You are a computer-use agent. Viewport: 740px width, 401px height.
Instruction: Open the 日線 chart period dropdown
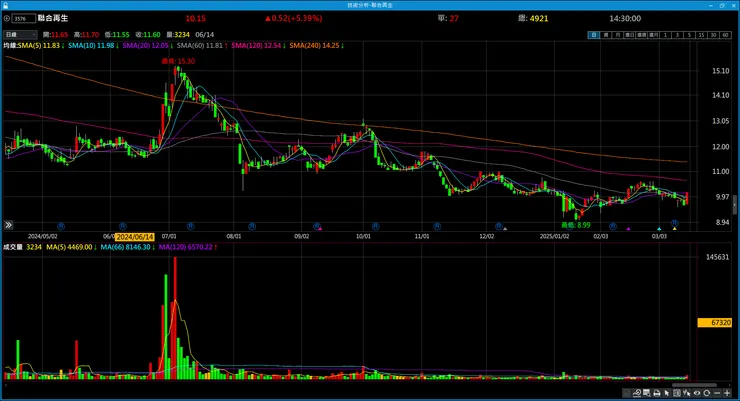[20, 34]
